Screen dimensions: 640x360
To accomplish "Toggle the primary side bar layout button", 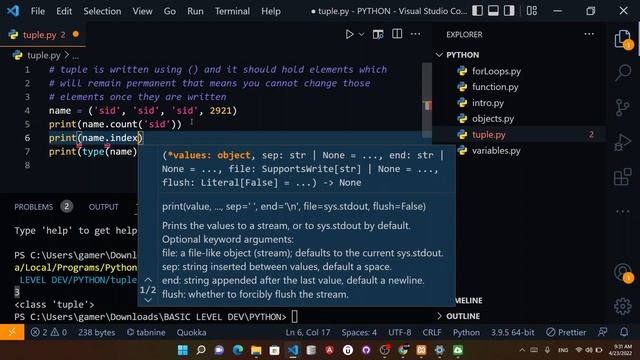I will click(x=477, y=11).
